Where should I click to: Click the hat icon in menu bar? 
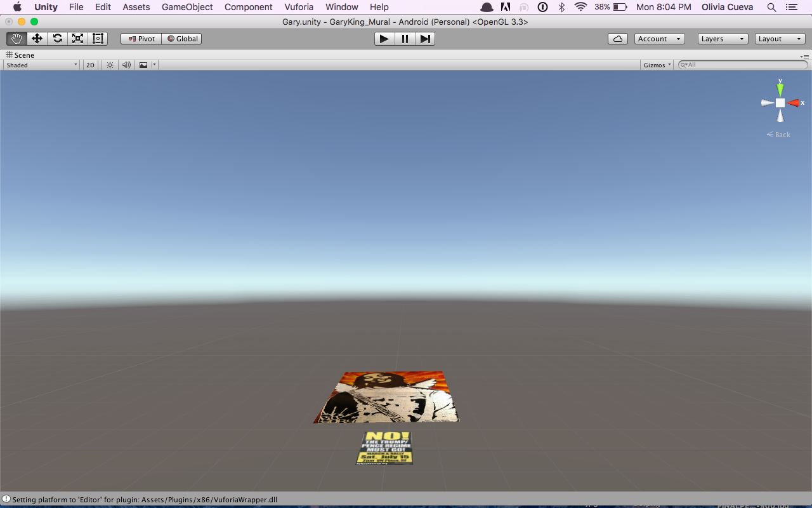point(487,7)
